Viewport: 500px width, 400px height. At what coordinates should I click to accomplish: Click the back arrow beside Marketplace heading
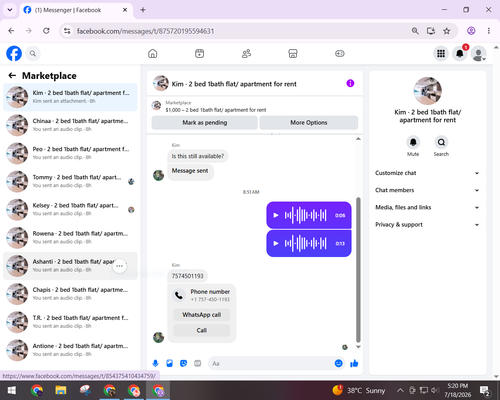12,76
